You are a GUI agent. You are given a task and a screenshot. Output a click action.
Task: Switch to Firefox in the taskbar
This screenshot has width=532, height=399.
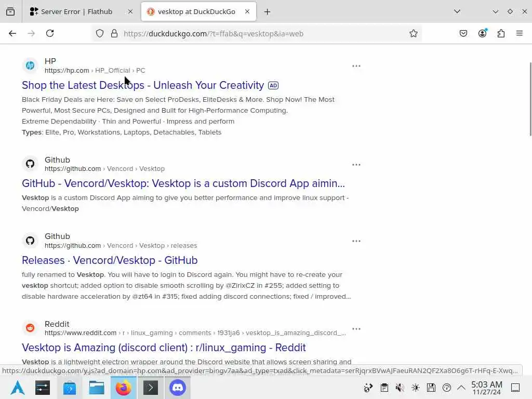[124, 388]
